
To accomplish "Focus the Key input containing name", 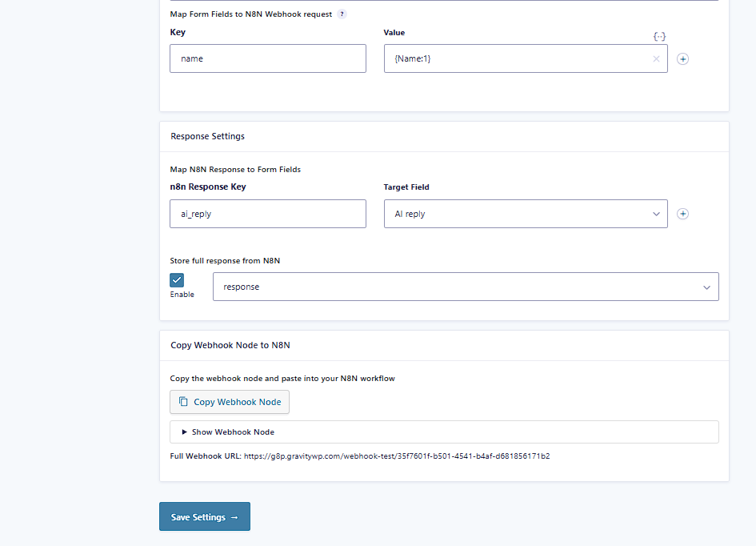I will [x=267, y=58].
